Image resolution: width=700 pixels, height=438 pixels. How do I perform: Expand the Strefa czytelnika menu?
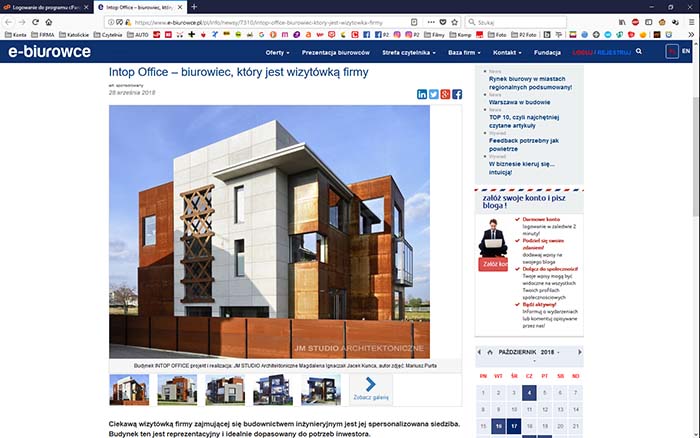tap(409, 52)
